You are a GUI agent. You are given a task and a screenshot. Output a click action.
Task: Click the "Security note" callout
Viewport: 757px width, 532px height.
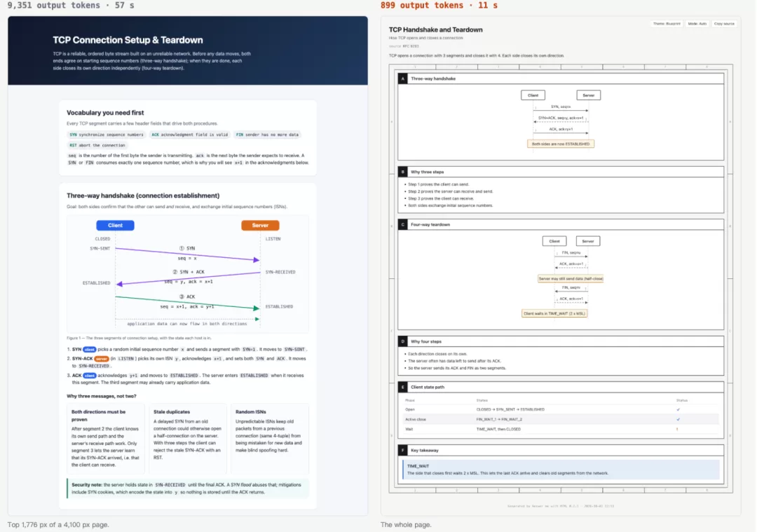[189, 489]
